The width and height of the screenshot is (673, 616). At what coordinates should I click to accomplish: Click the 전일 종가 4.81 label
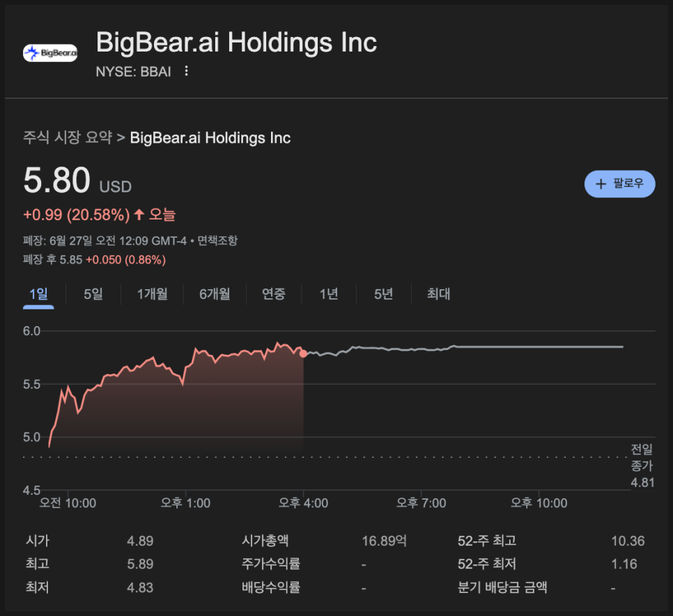[x=642, y=465]
